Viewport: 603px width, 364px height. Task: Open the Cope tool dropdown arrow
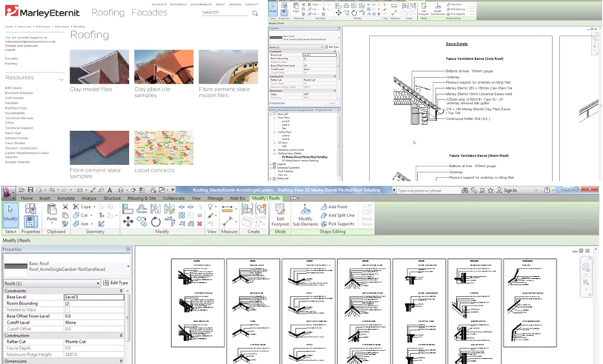(x=94, y=206)
